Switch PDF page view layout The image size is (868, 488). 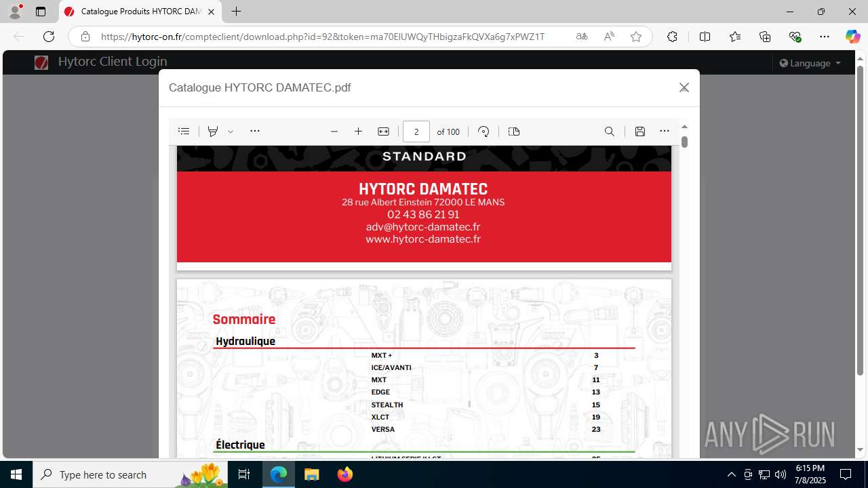(514, 131)
